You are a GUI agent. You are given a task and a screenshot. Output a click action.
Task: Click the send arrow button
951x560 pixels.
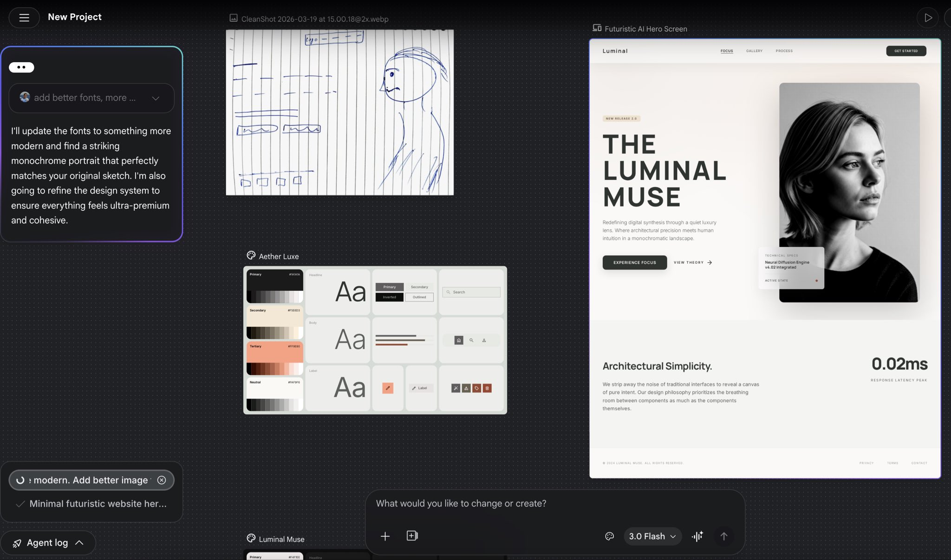point(723,536)
